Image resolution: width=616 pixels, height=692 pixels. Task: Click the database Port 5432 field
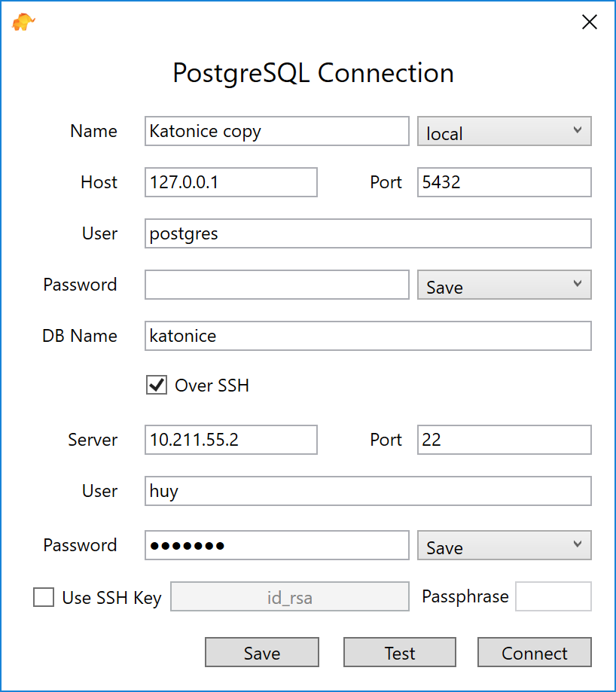point(505,182)
